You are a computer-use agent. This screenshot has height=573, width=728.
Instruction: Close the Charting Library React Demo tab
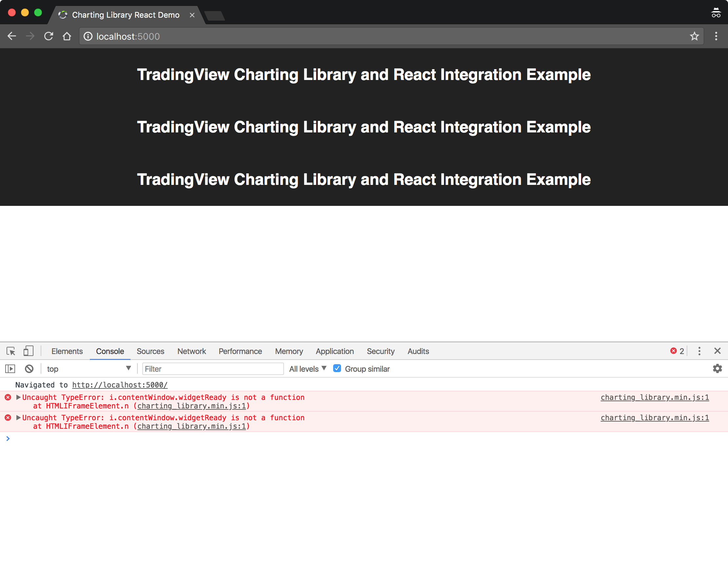pos(192,15)
